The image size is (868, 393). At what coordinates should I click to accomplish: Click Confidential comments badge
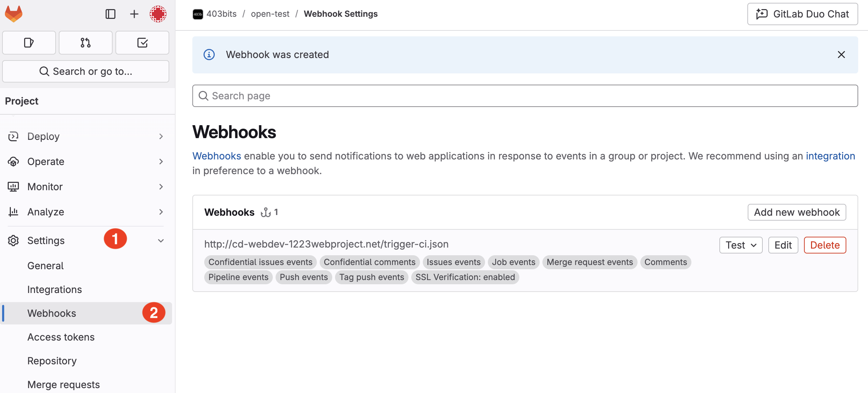(369, 262)
